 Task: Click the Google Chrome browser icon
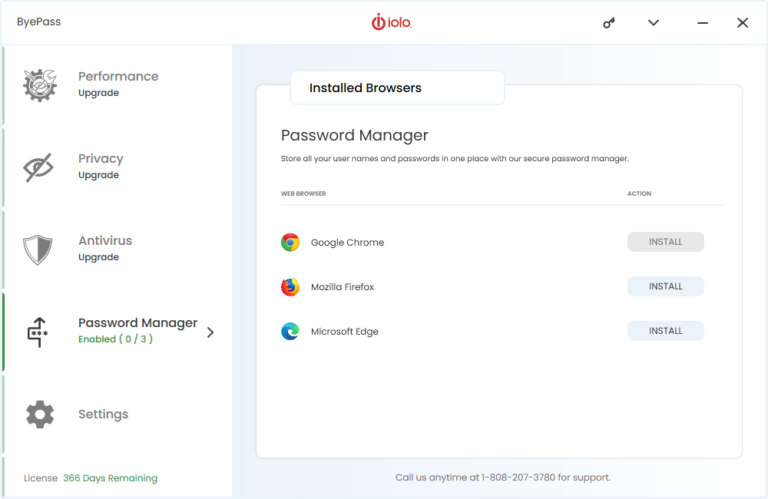[290, 242]
